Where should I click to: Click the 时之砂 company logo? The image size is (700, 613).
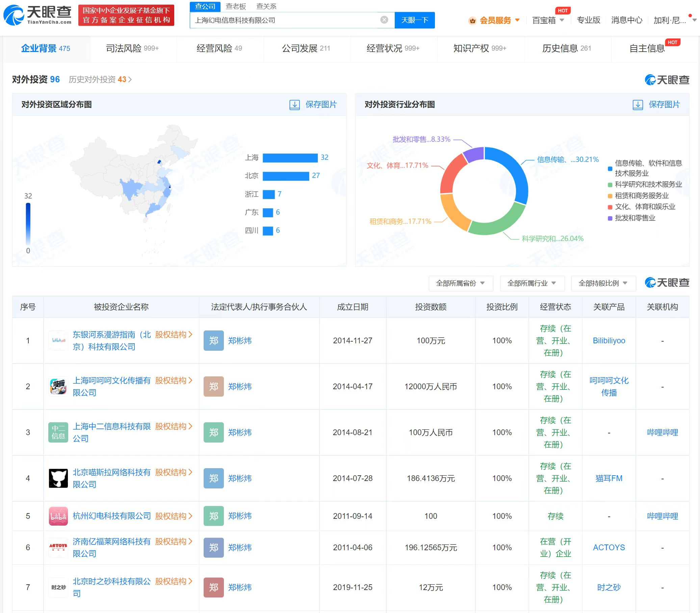(58, 587)
